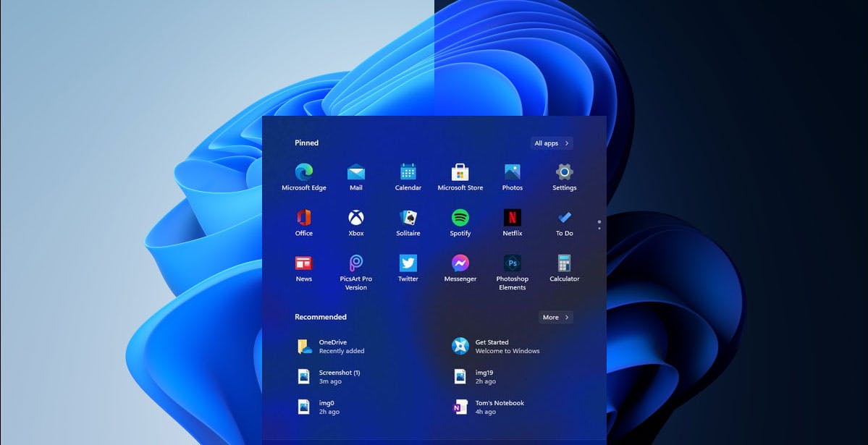Open Photoshop Elements

(512, 266)
